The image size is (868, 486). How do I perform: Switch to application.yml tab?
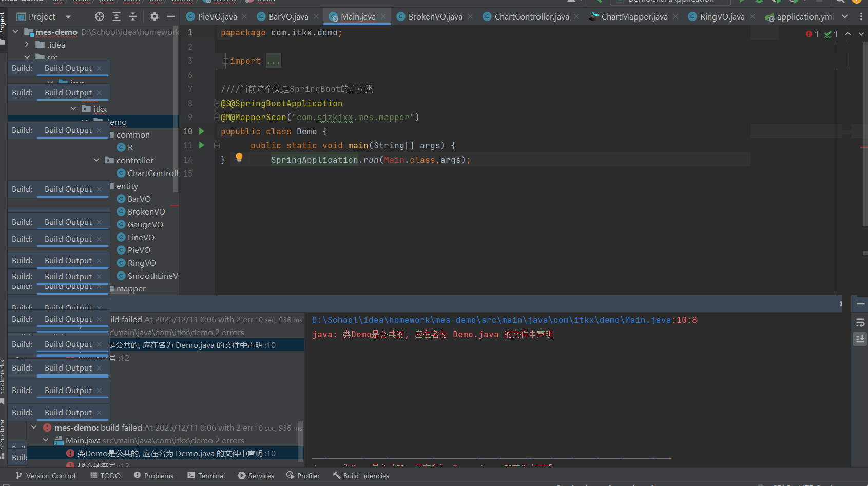click(799, 16)
